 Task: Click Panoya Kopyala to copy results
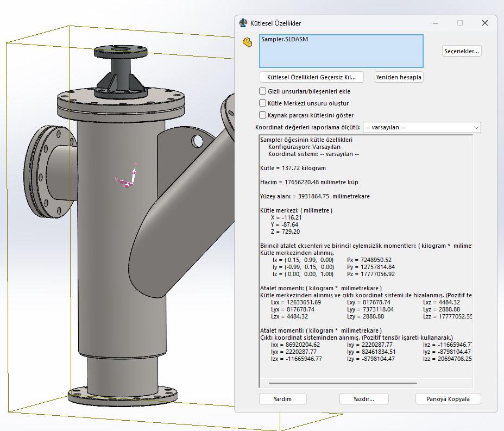[448, 399]
